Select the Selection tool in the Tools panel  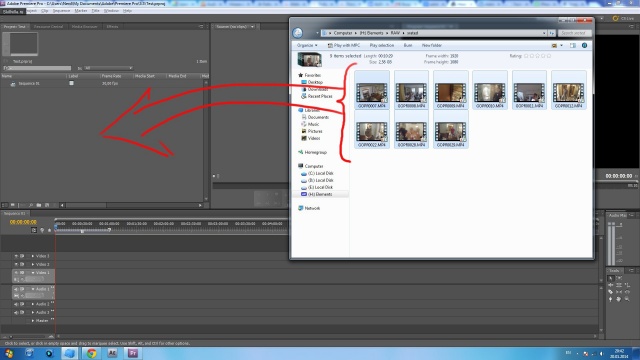611,278
